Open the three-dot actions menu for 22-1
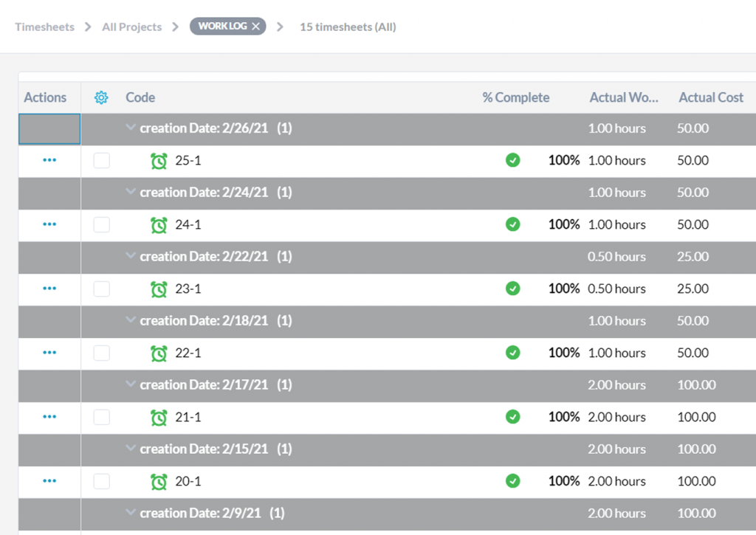 point(49,353)
